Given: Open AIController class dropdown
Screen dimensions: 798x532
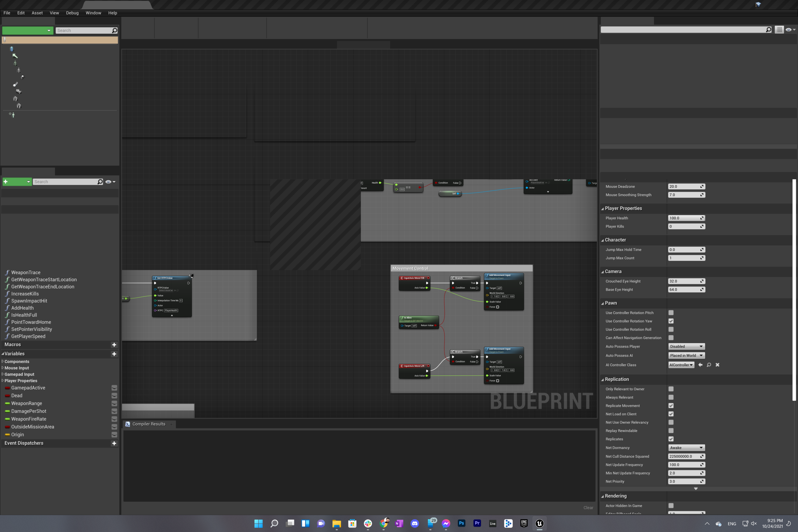Looking at the screenshot, I should click(681, 365).
